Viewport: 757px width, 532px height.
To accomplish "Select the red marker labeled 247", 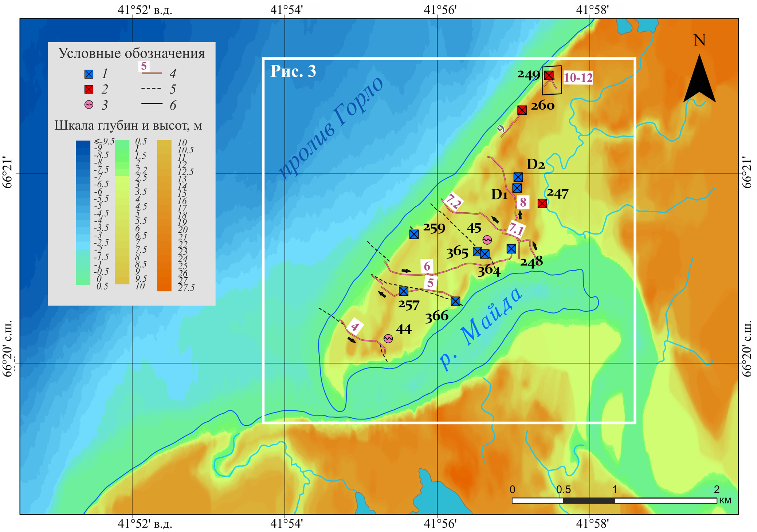I will (542, 204).
